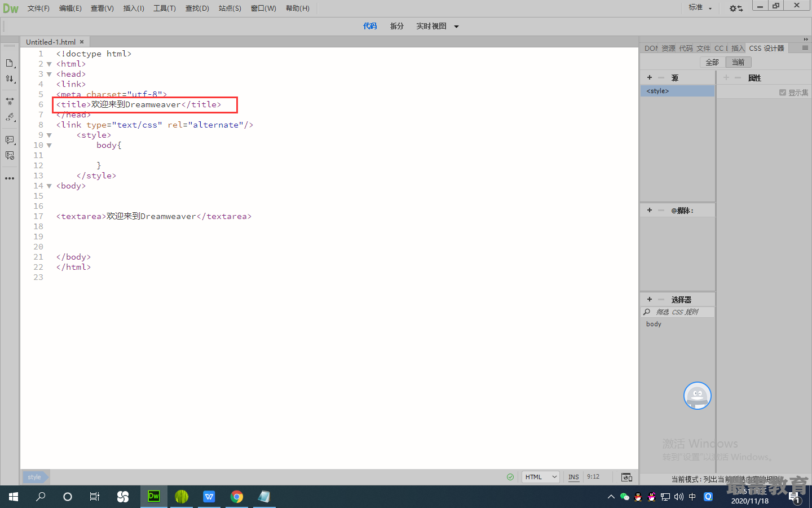Collapse the body rule on line 10

[49, 146]
